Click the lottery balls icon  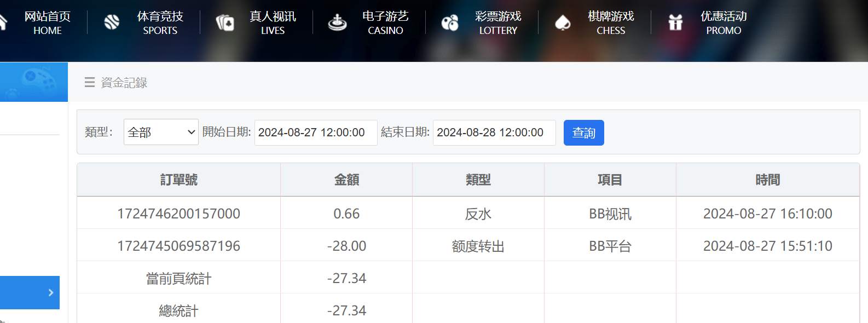[x=450, y=22]
